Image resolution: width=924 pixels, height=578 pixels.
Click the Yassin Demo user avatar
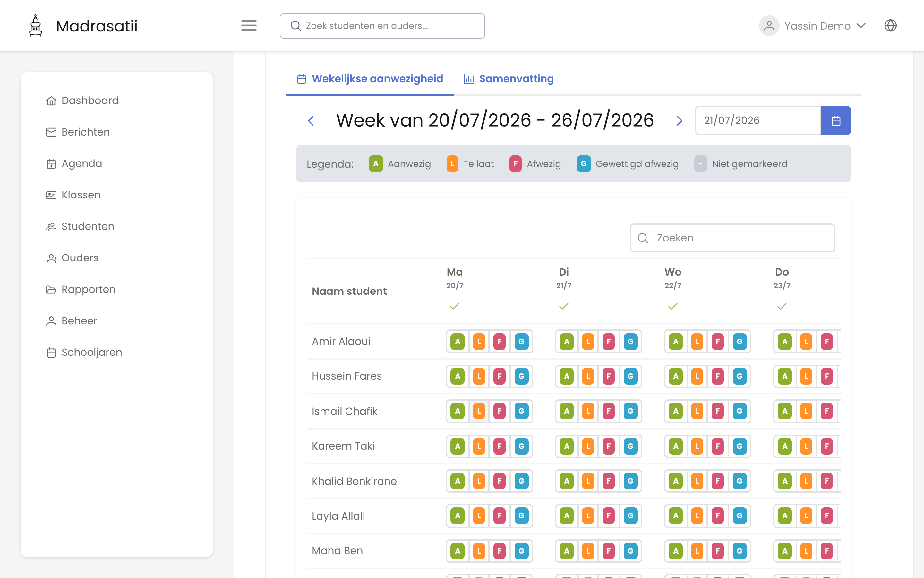click(769, 26)
